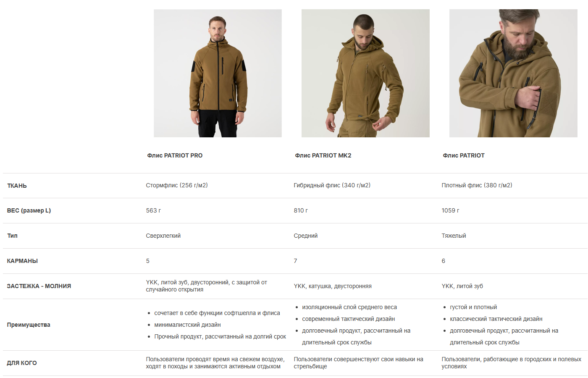Open the Флис PATRIOT PRO product image
Image resolution: width=588 pixels, height=378 pixels.
[x=218, y=73]
